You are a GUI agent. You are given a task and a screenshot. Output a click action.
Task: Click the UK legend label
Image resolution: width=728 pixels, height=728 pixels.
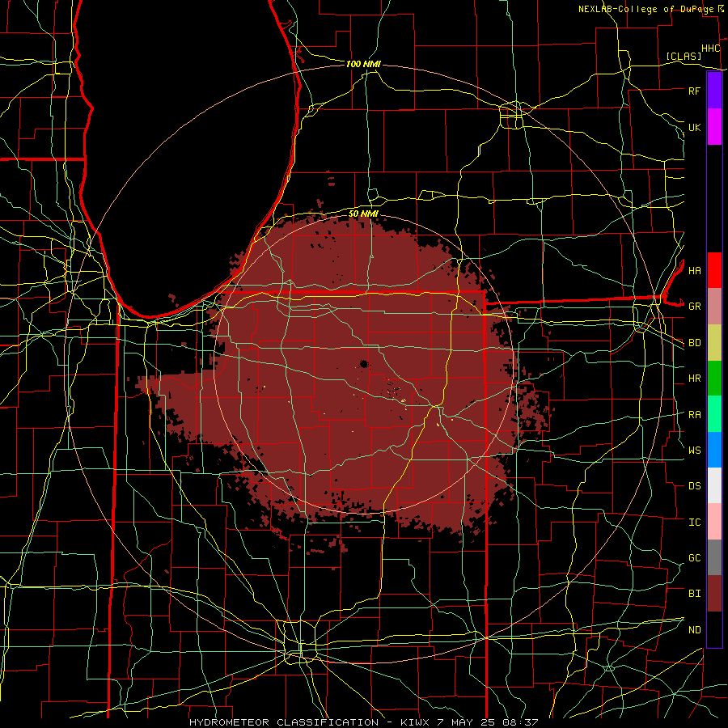pos(694,127)
